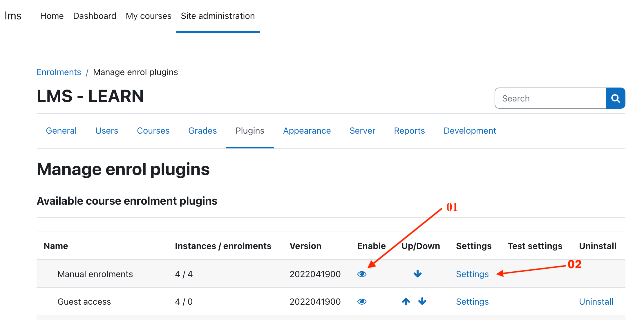This screenshot has width=644, height=320.
Task: Switch to the Appearance tab
Action: click(307, 131)
